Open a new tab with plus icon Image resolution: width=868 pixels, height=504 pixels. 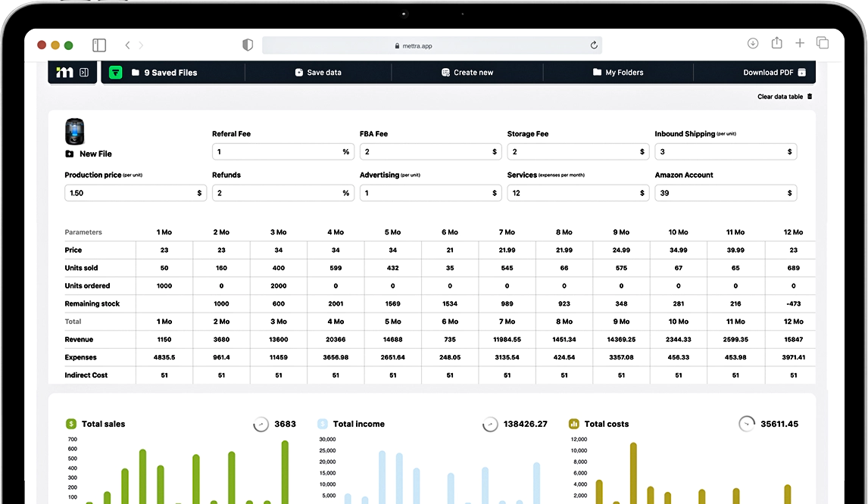pyautogui.click(x=800, y=43)
